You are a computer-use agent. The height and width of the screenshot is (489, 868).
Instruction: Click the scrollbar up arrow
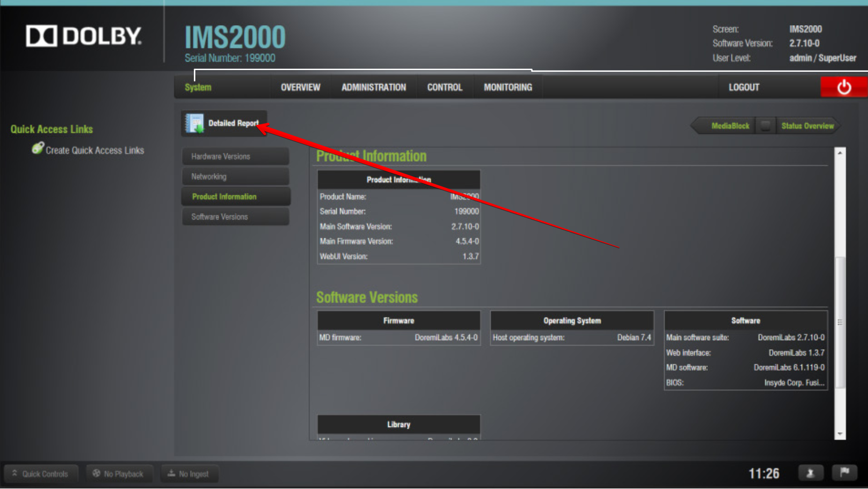coord(840,153)
